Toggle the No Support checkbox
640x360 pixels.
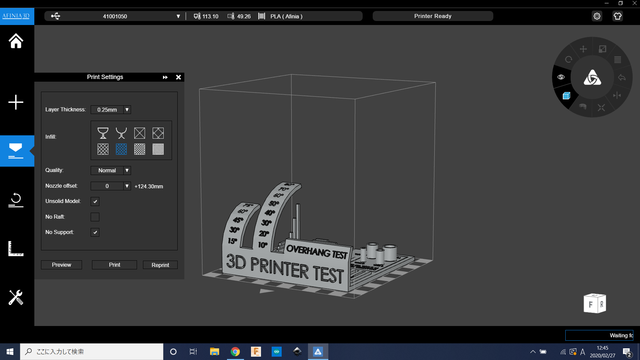coord(95,232)
